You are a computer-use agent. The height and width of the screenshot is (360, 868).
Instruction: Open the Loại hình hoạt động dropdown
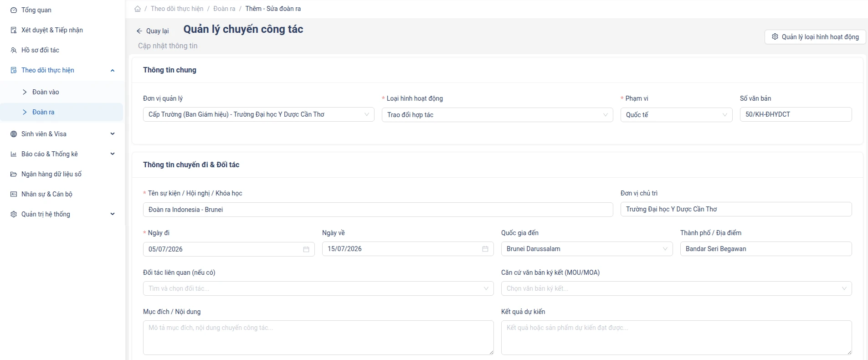click(x=497, y=115)
